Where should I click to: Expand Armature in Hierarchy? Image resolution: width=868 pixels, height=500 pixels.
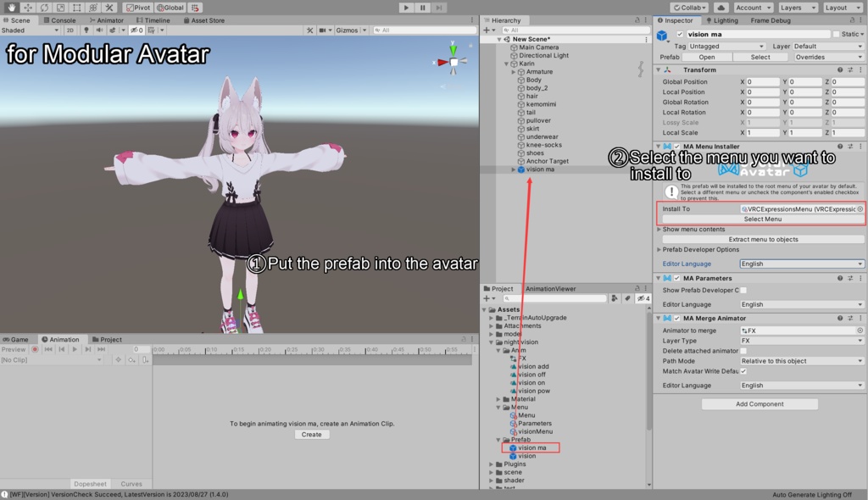coord(514,72)
